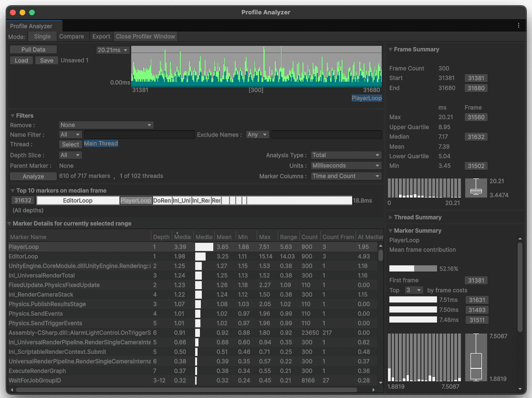Click Close Profiler Window
The width and height of the screenshot is (532, 398).
point(145,36)
